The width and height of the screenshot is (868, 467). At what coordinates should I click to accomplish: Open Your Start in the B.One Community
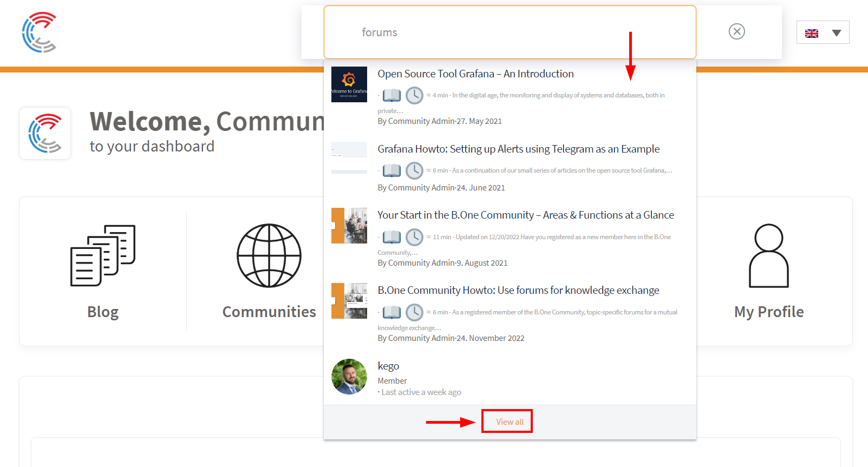coord(525,215)
